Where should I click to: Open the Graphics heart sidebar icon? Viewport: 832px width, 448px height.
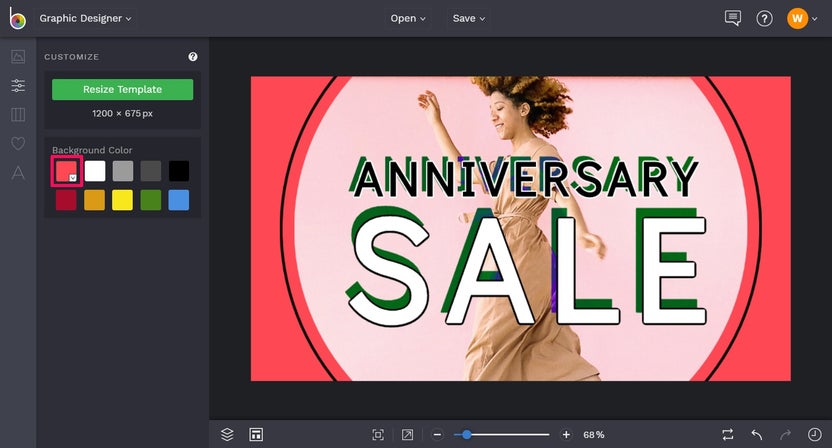[18, 143]
